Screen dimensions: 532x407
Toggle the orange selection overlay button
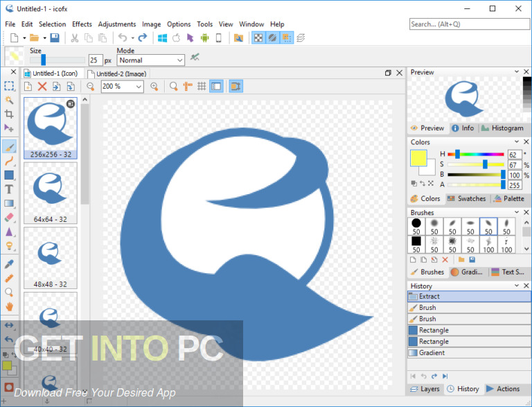287,37
